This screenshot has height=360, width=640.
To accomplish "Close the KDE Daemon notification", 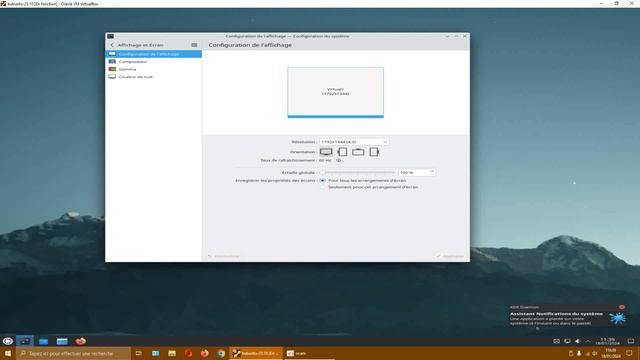I will [x=622, y=307].
